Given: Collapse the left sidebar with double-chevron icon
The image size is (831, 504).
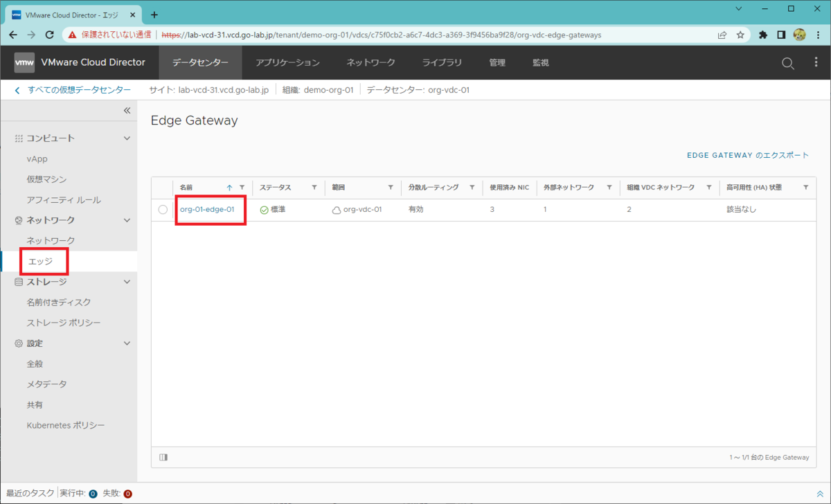Looking at the screenshot, I should pos(127,111).
